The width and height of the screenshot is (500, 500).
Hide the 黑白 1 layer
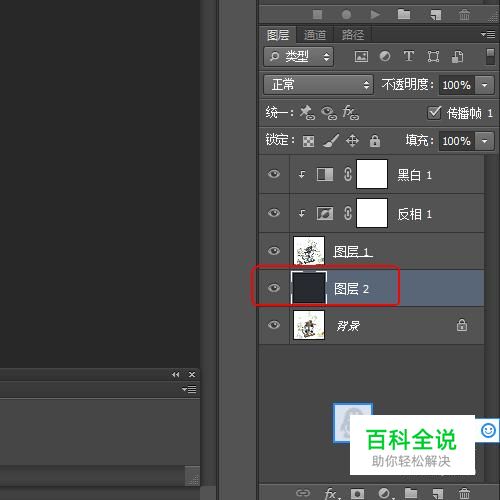pos(274,174)
